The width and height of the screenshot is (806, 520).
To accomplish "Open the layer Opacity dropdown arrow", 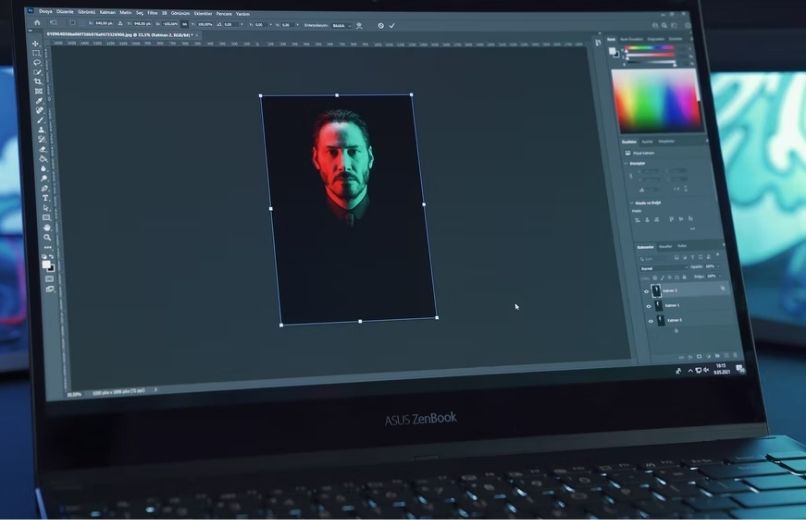I will click(x=719, y=267).
